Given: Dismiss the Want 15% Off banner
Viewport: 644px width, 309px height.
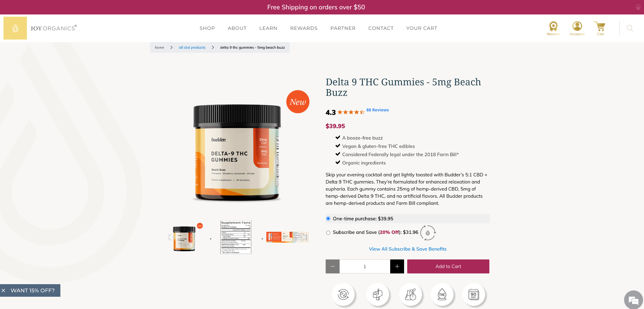Looking at the screenshot, I should [3, 290].
